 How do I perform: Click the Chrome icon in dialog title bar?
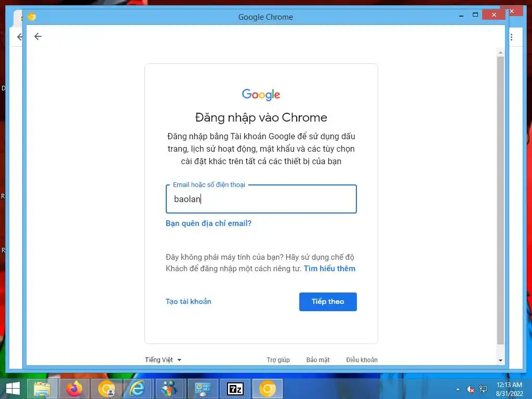tap(32, 17)
